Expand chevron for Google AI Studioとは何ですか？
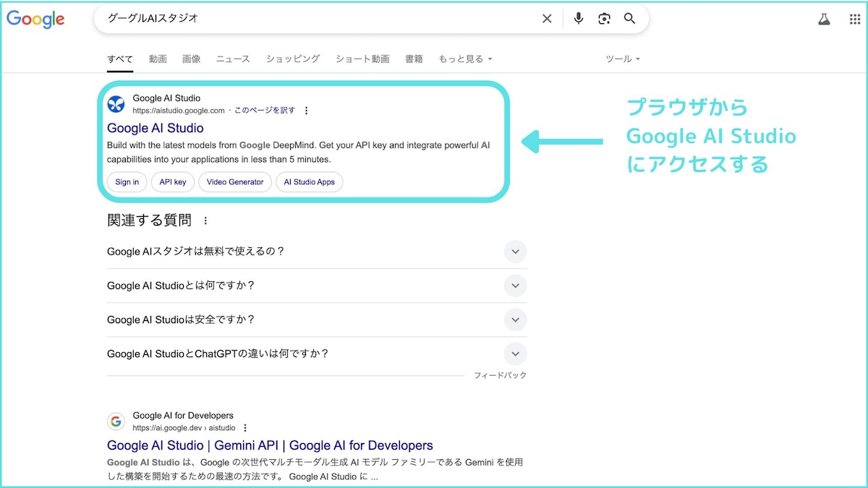This screenshot has width=868, height=488. click(515, 286)
